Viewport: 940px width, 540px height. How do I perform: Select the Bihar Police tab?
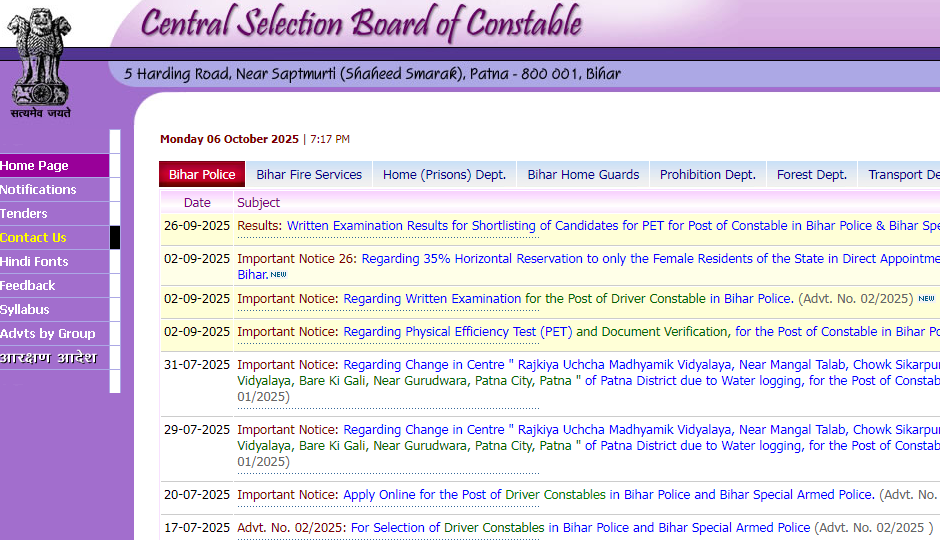tap(202, 175)
